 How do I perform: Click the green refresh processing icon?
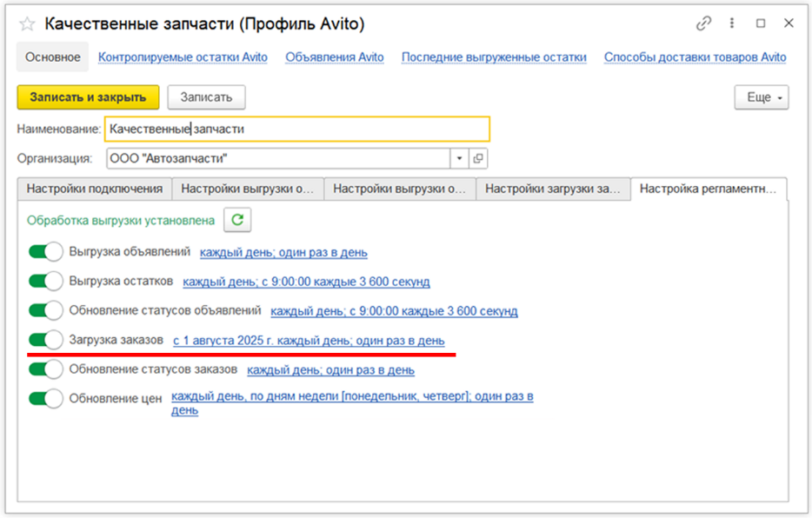click(x=237, y=221)
